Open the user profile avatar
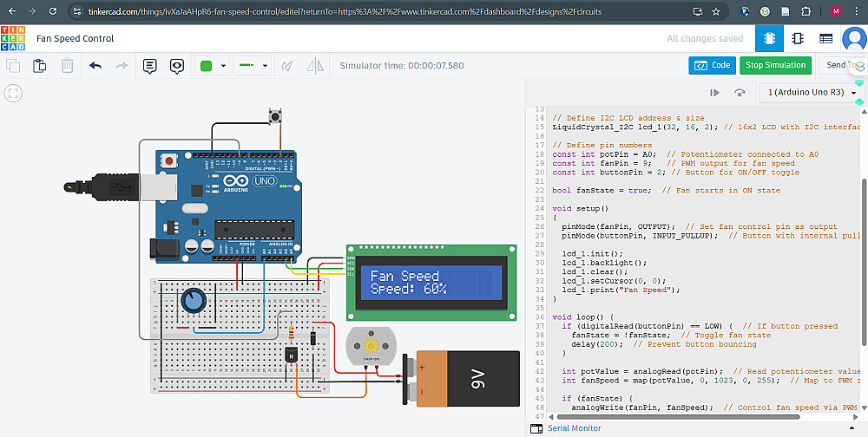 click(x=854, y=39)
